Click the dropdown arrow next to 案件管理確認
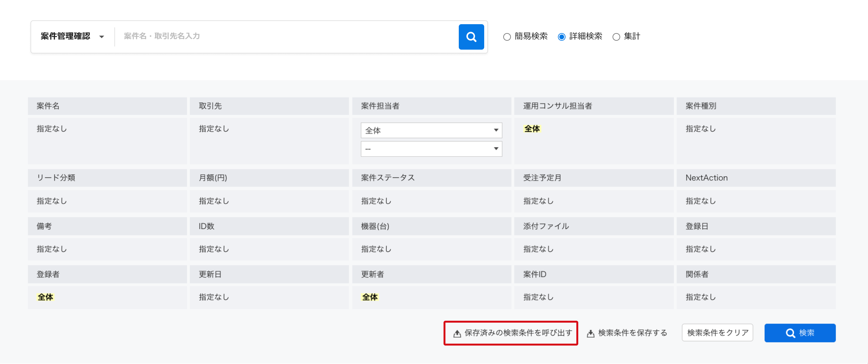The width and height of the screenshot is (868, 364). (102, 37)
